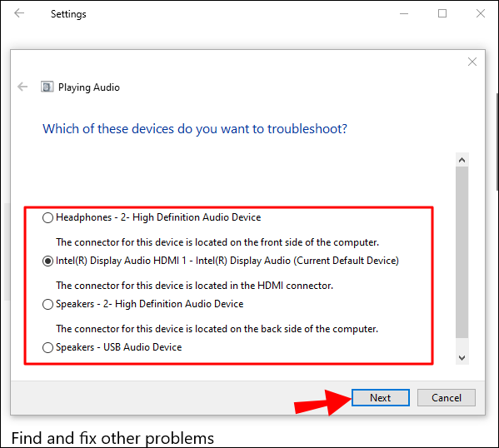Click the Settings window back arrow
The width and height of the screenshot is (499, 448).
coord(19,13)
